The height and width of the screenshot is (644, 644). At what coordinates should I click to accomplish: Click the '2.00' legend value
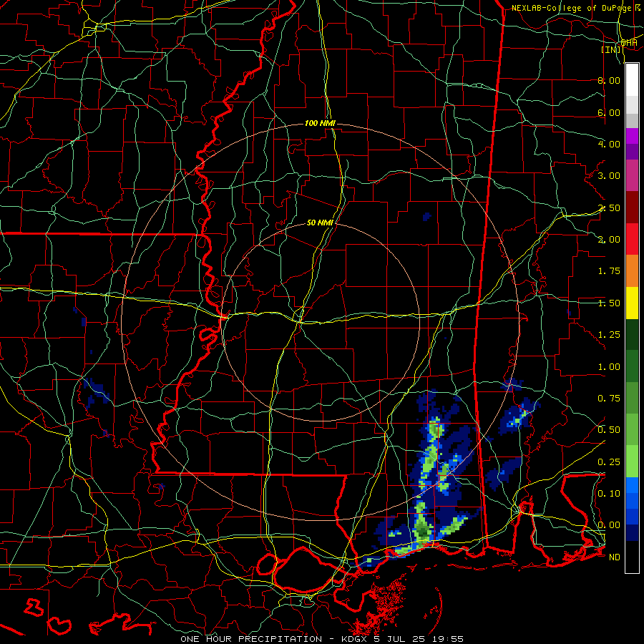609,240
